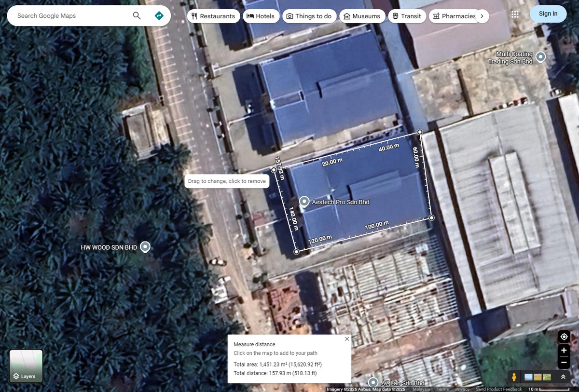Click the search magnifier icon
The image size is (579, 392).
coord(137,16)
